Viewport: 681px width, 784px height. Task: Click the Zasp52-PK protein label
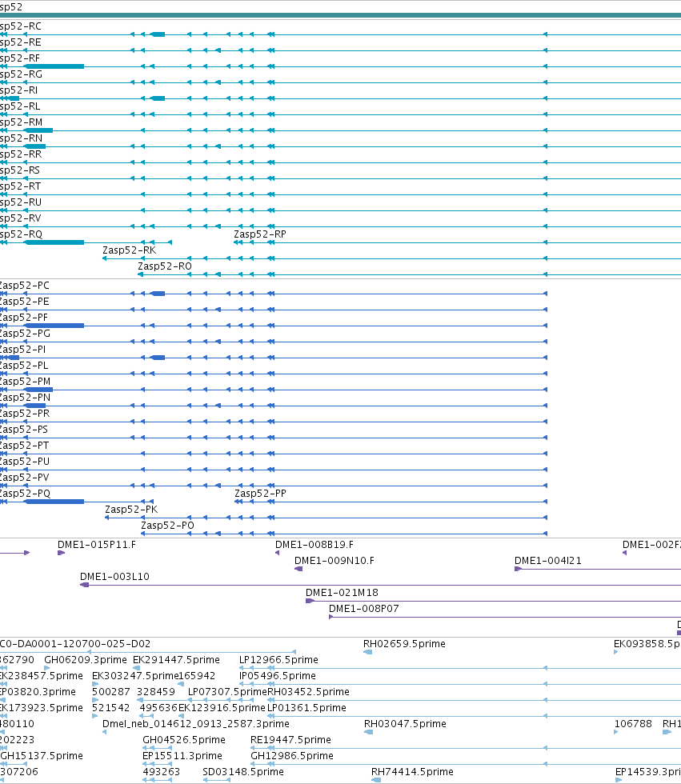pos(131,509)
